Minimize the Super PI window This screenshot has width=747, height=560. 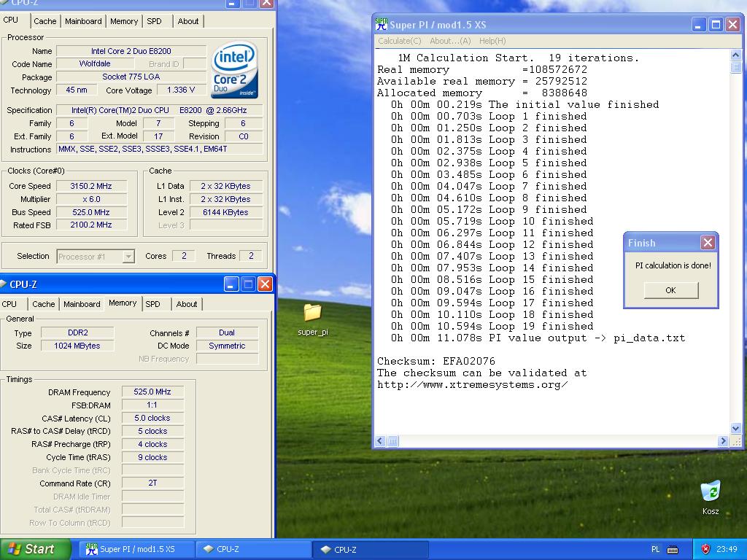[x=698, y=25]
